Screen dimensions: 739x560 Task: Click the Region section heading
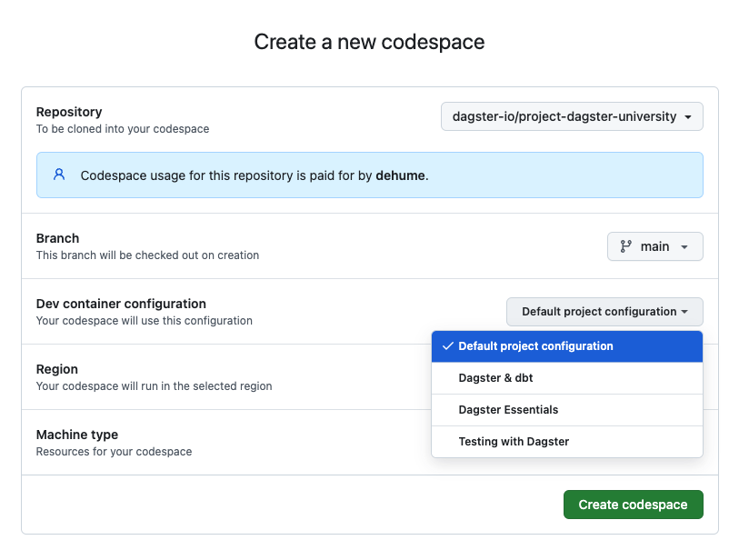(56, 369)
